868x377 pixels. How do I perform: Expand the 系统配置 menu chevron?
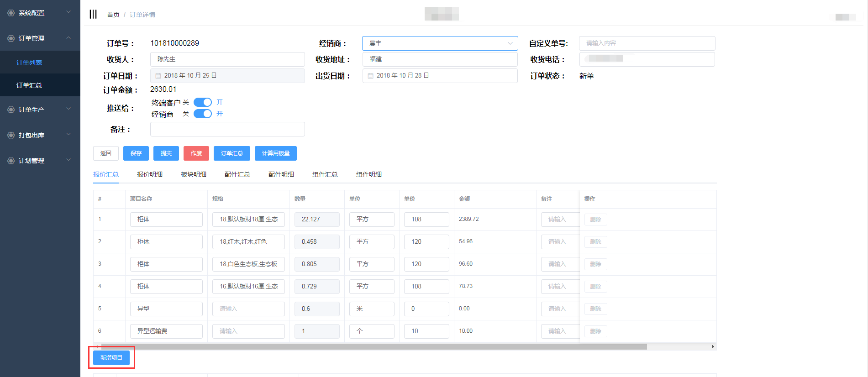(x=68, y=12)
